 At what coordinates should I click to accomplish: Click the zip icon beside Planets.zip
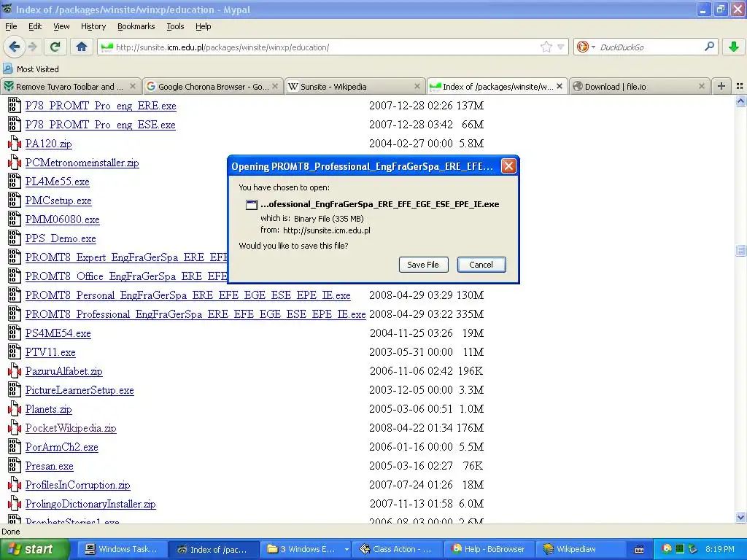coord(15,409)
